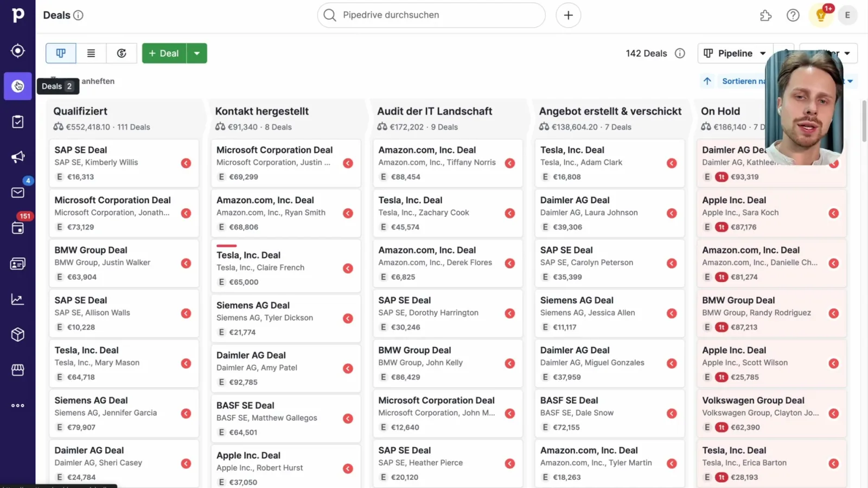Open the More ellipsis menu in sidebar
868x488 pixels.
pyautogui.click(x=18, y=406)
